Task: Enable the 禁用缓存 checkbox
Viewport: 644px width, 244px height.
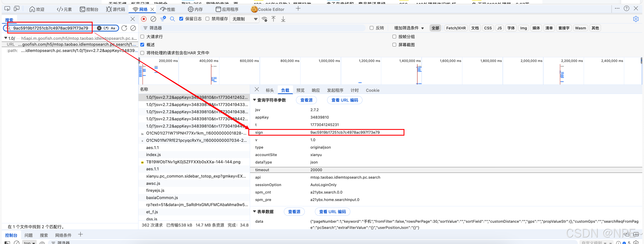Action: click(207, 19)
